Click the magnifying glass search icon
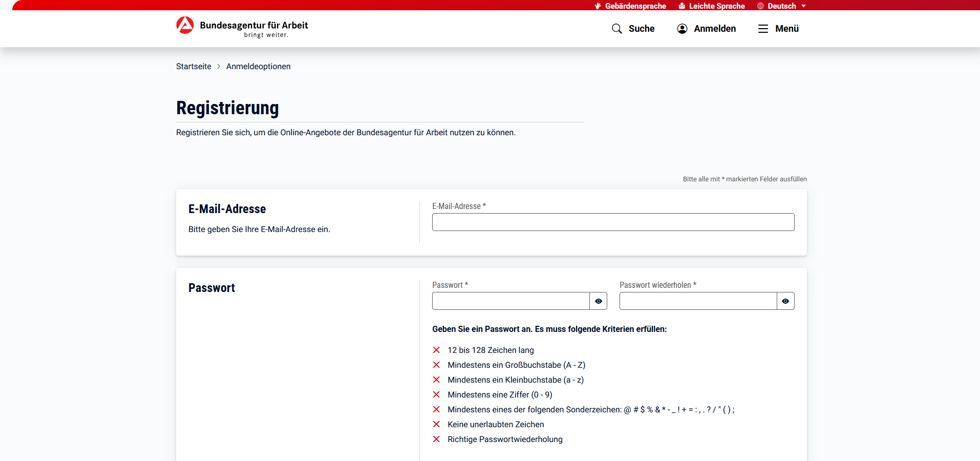Viewport: 980px width, 461px height. pyautogui.click(x=616, y=29)
